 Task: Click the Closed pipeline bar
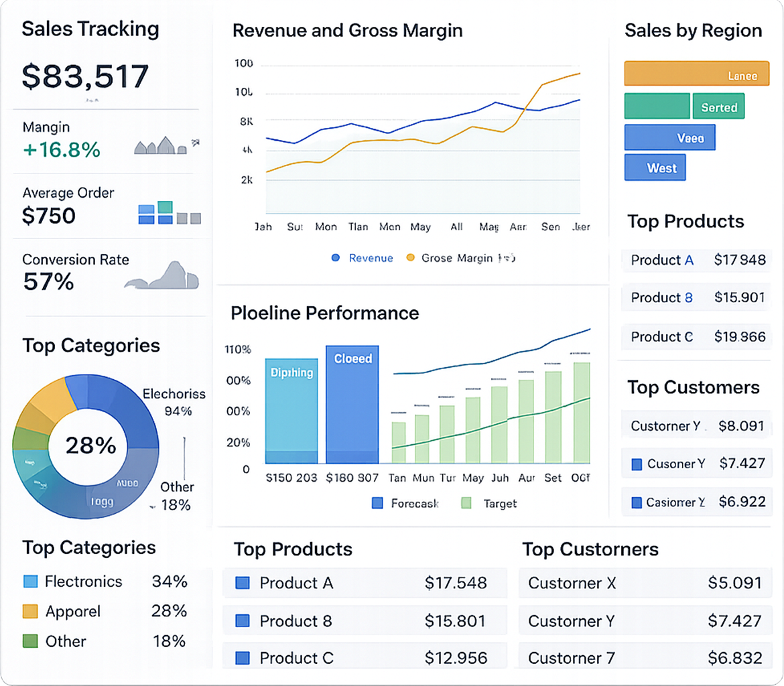[x=352, y=404]
